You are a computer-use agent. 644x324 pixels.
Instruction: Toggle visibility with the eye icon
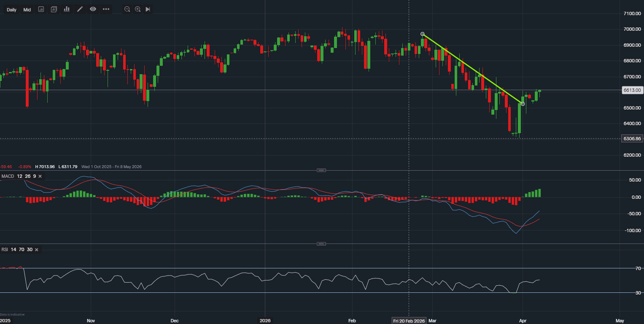(93, 9)
